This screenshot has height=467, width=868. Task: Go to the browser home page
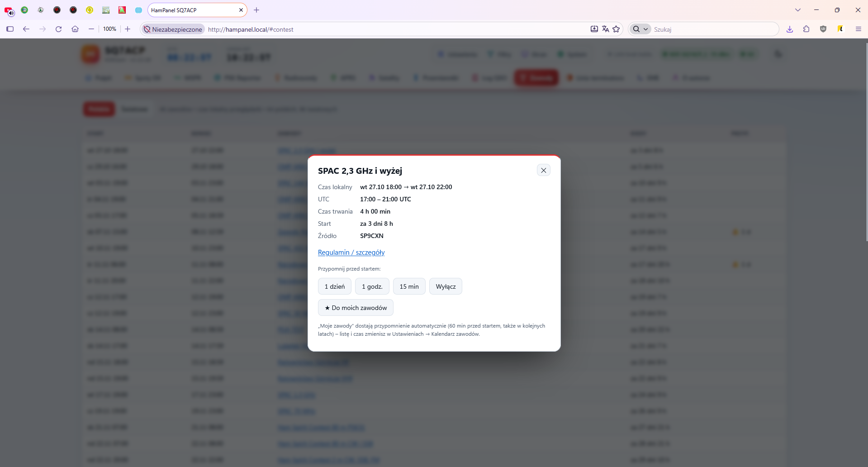(75, 29)
